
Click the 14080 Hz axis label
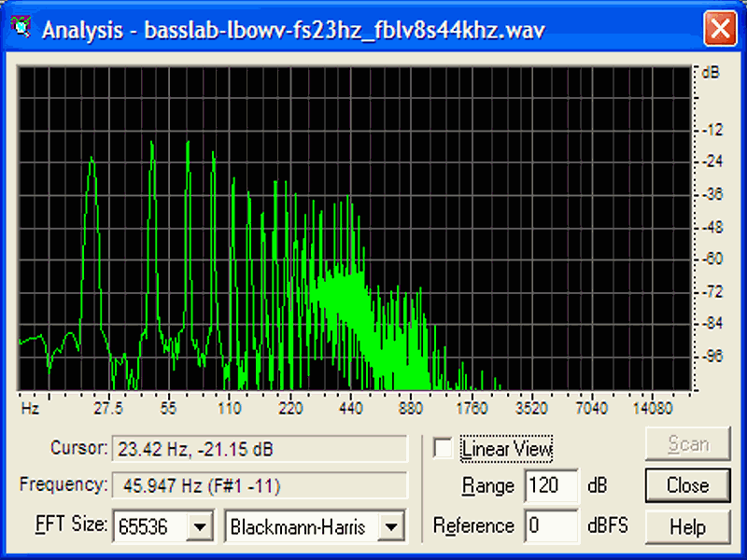coord(651,408)
